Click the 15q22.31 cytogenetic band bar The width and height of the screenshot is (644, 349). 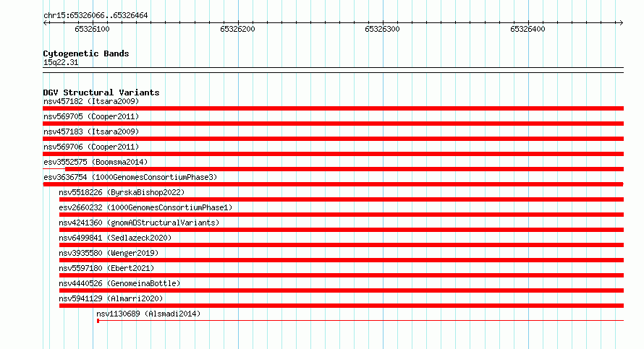tap(333, 70)
